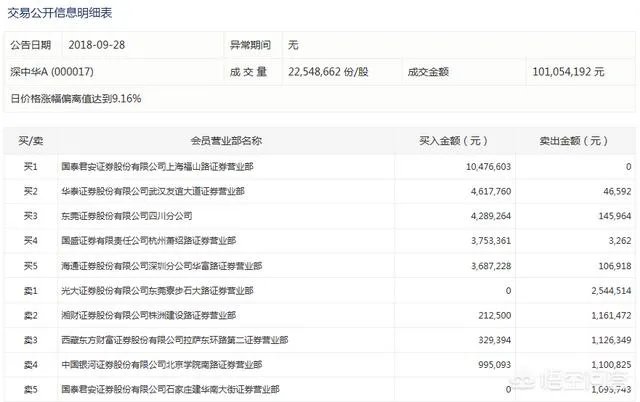Click 中国银河证券 北京学院南路证券营业部 name

click(x=162, y=364)
